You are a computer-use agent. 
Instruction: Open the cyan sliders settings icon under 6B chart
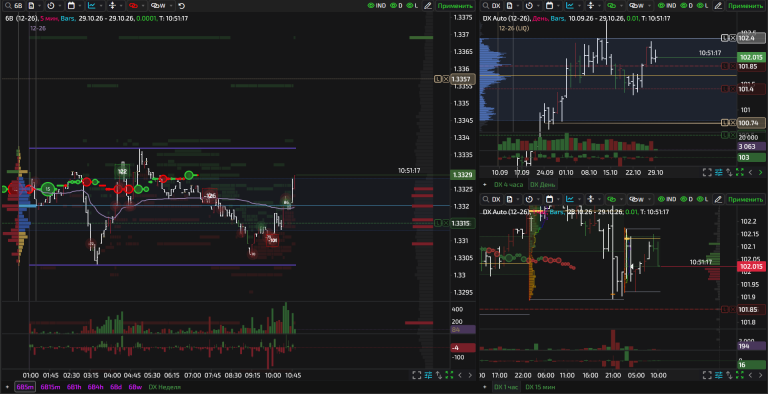(x=428, y=375)
